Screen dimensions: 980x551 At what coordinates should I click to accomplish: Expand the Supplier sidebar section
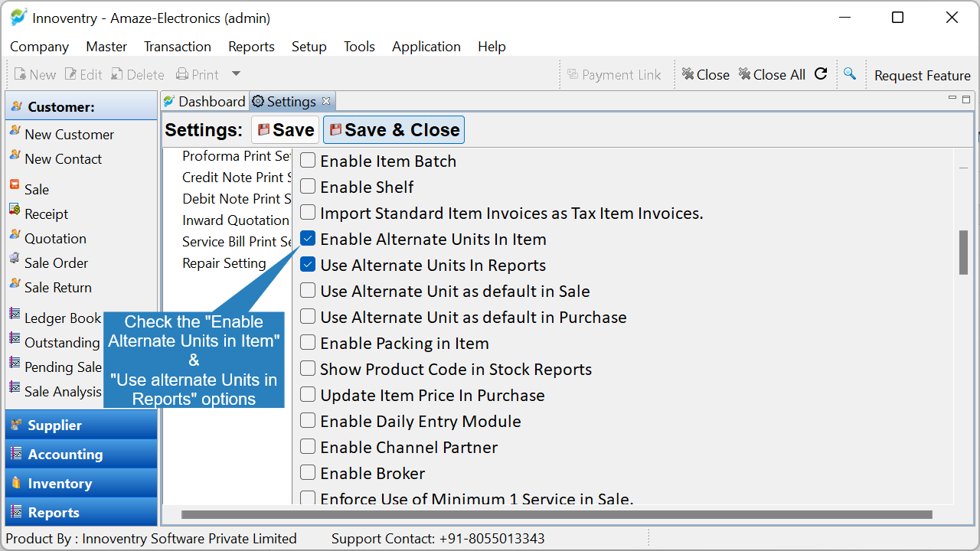pyautogui.click(x=81, y=425)
